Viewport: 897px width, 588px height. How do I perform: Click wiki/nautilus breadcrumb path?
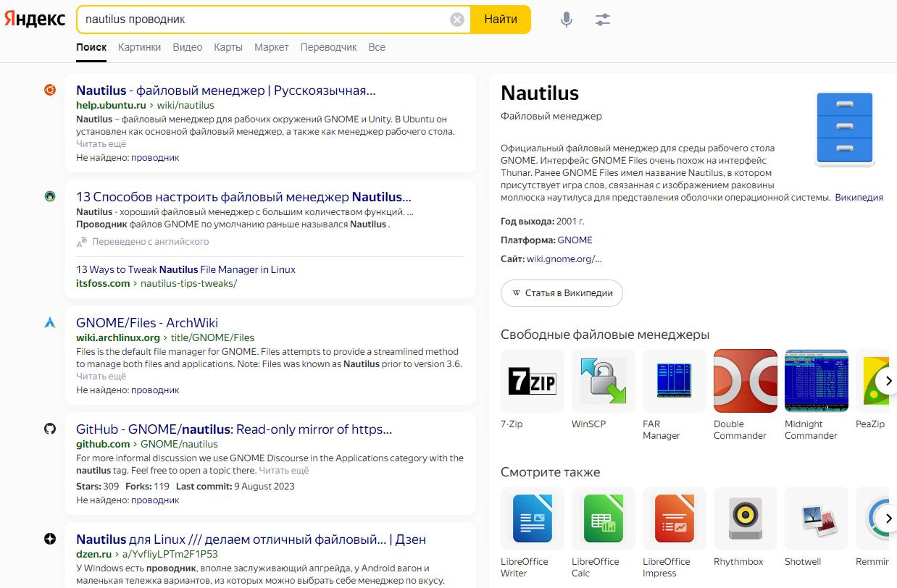185,105
